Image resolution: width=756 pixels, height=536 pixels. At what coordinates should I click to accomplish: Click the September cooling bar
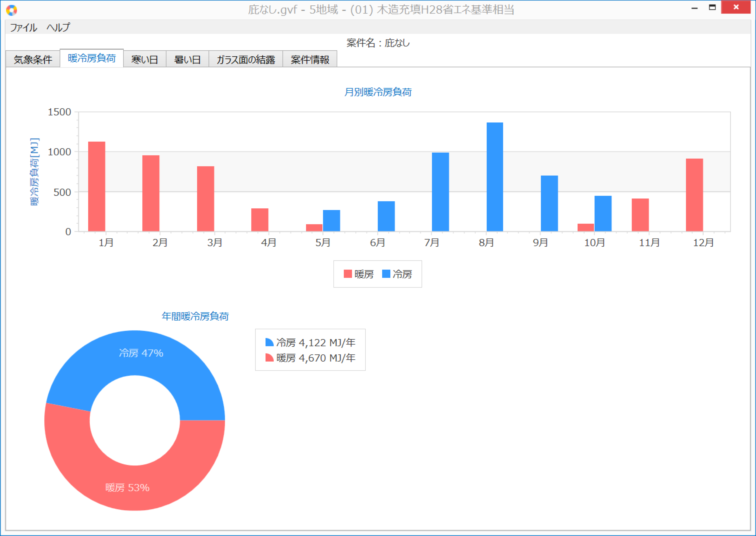point(550,203)
